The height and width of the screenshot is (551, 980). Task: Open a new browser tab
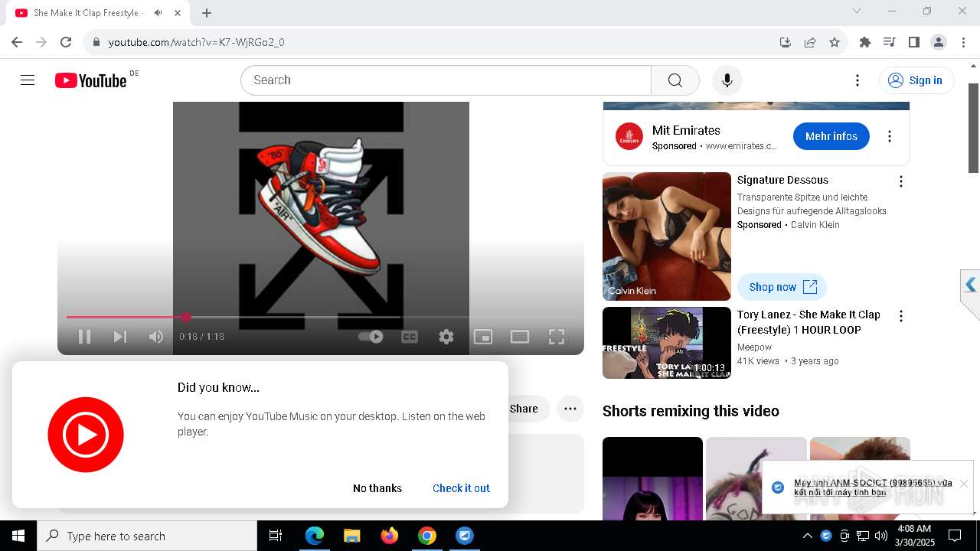click(x=207, y=12)
